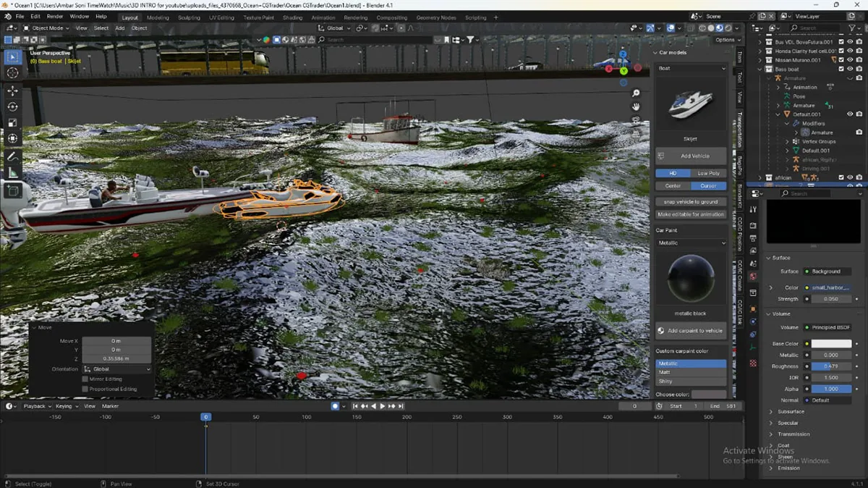Select the Add Cube tool
The image size is (868, 488).
pyautogui.click(x=13, y=191)
